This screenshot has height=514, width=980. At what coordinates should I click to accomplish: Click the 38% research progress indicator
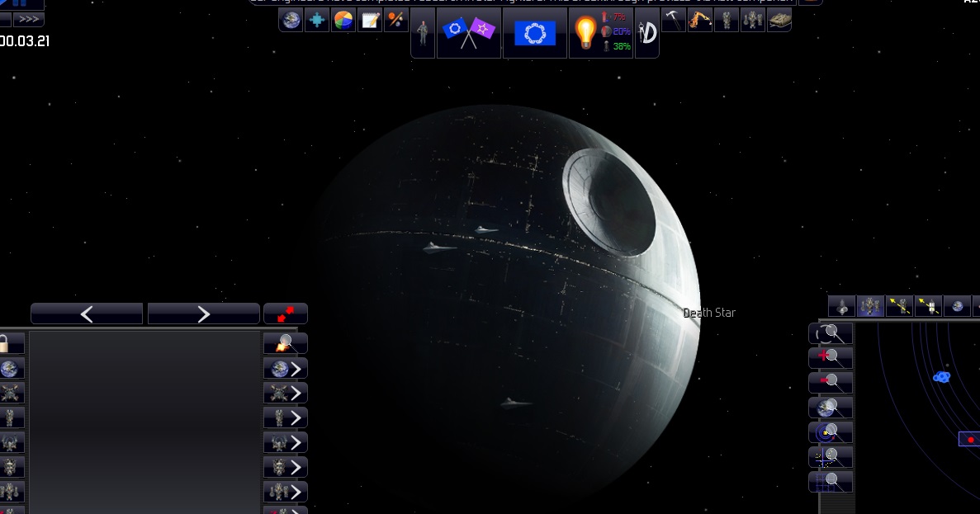point(622,46)
